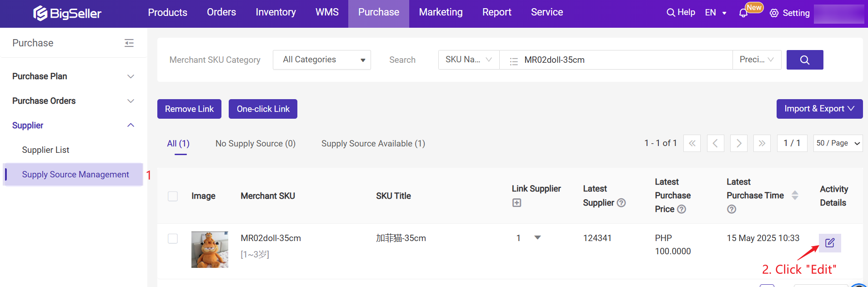Open the 50 / Page dropdown
Image resolution: width=868 pixels, height=287 pixels.
point(838,143)
